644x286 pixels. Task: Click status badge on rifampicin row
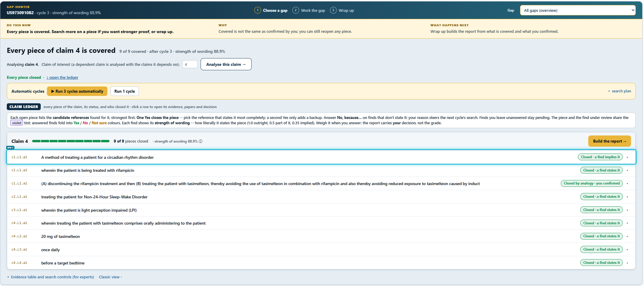[601, 170]
